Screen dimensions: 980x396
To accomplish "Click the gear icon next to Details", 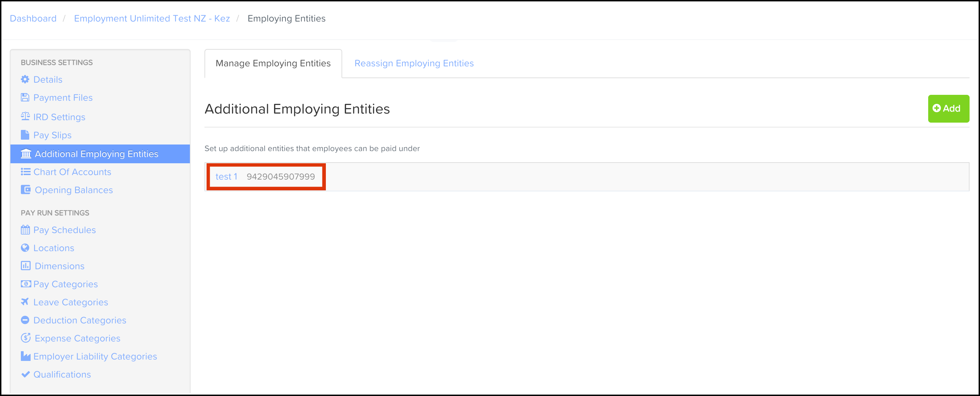I will 25,80.
